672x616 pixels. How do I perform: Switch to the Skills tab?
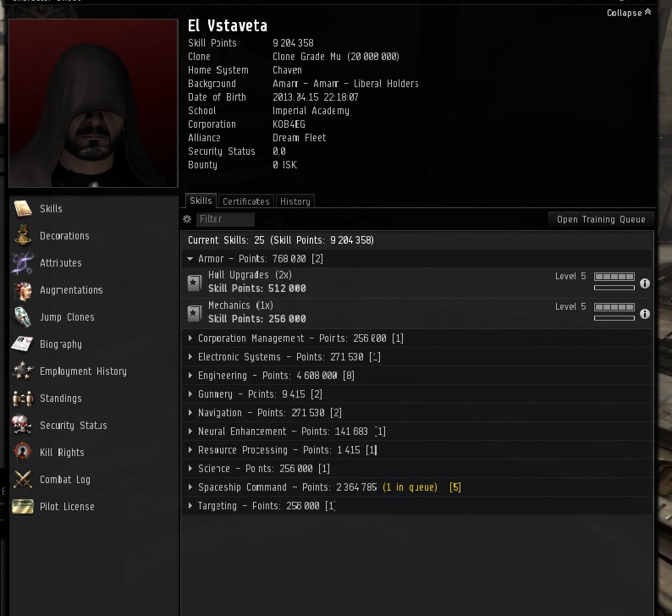(201, 201)
